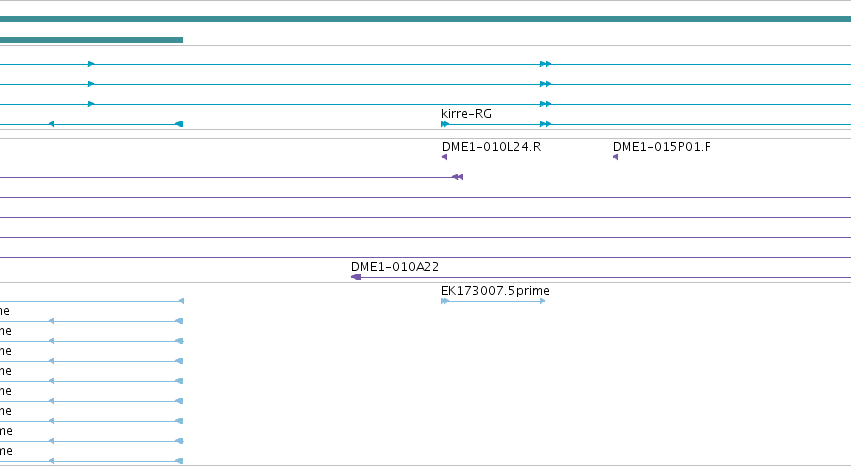
Task: Click small purple arrowhead under DME1-015P01.F
Action: [x=615, y=157]
